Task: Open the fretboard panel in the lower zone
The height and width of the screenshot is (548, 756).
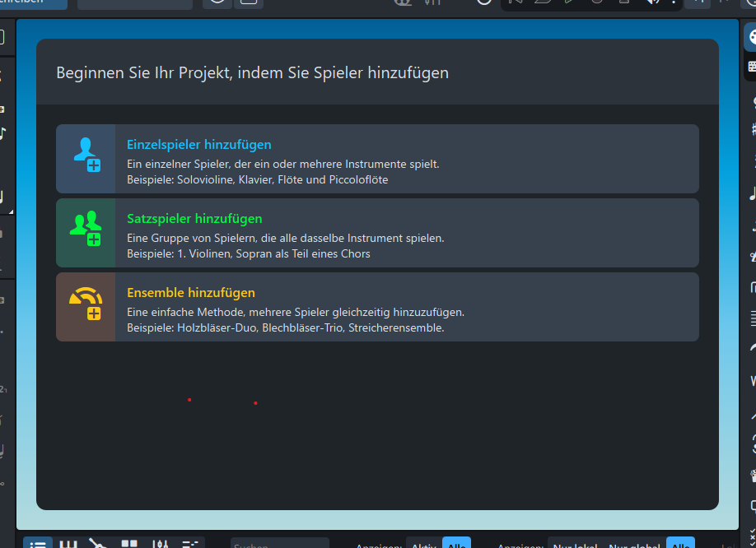Action: pyautogui.click(x=98, y=544)
